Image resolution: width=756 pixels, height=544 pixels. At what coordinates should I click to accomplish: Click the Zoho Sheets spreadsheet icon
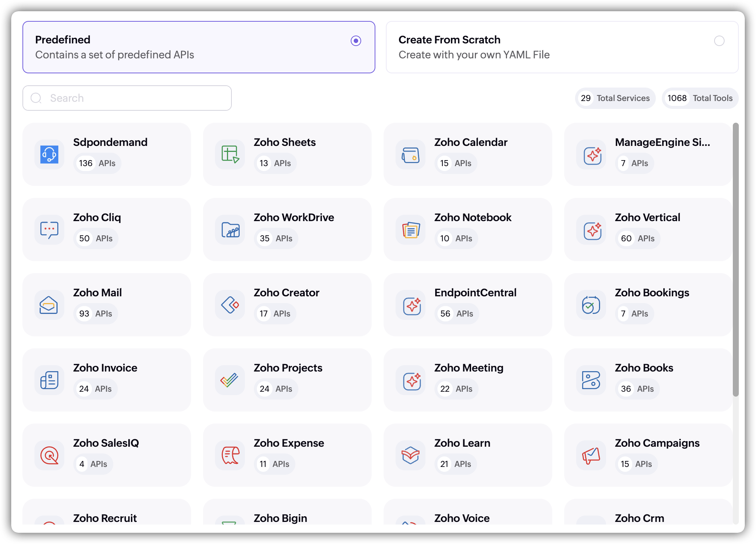[x=230, y=154]
